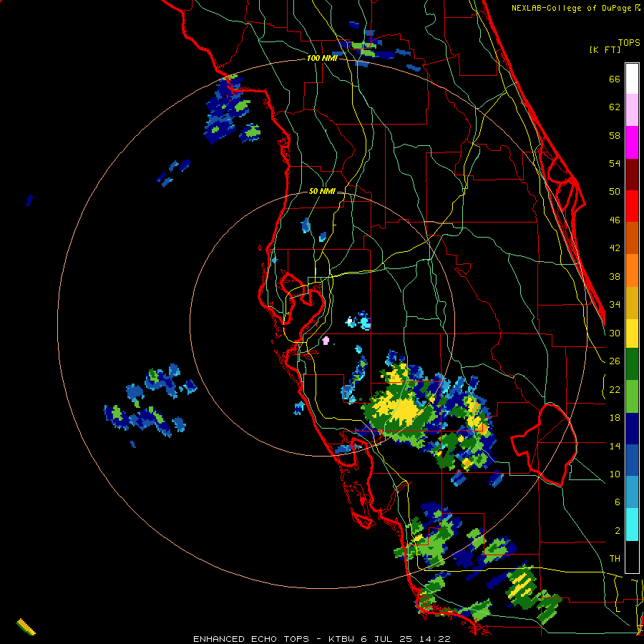The image size is (644, 644).
Task: Click the 26 legend value
Action: pos(615,361)
